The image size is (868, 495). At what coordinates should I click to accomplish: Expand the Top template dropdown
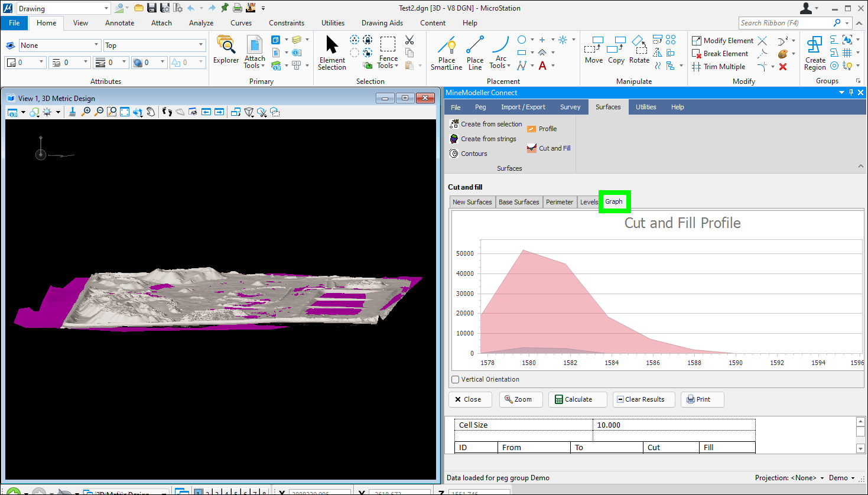[201, 45]
